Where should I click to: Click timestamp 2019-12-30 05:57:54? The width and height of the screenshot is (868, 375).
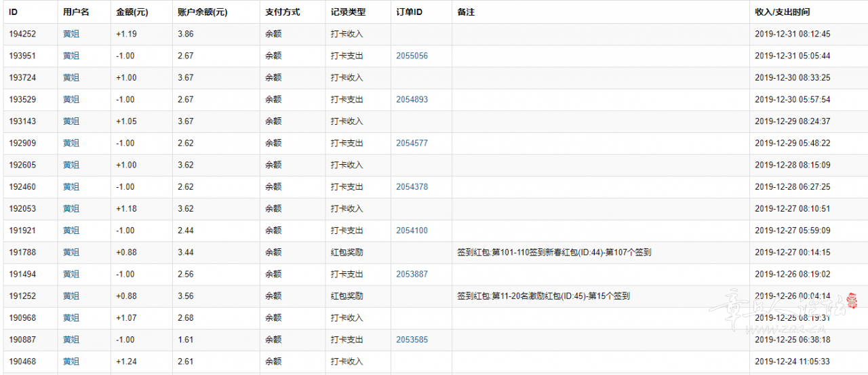pos(792,100)
